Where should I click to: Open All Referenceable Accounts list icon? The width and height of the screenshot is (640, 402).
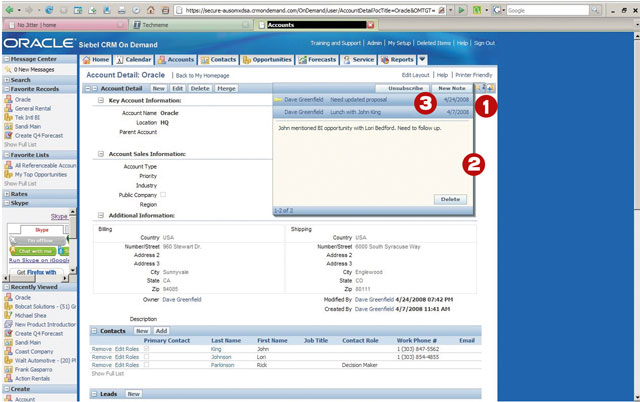tap(8, 165)
